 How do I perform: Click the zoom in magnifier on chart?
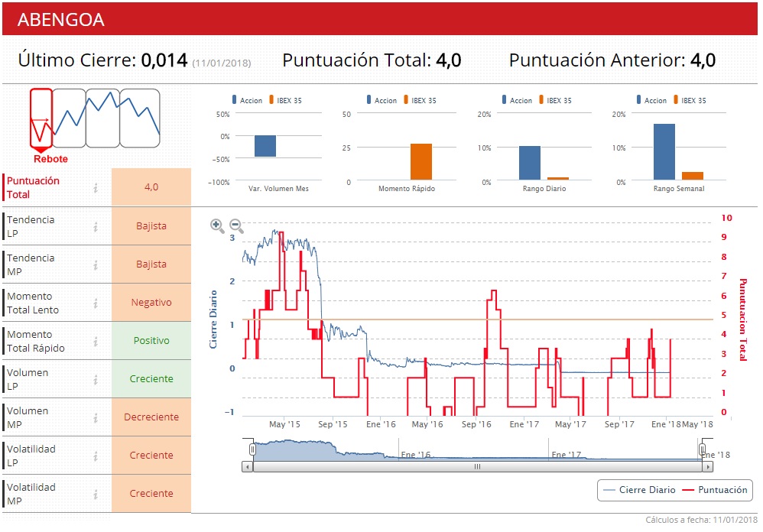tap(217, 225)
